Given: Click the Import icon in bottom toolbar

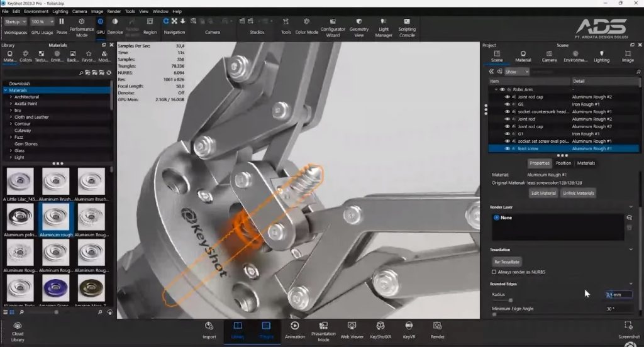Looking at the screenshot, I should point(209,329).
